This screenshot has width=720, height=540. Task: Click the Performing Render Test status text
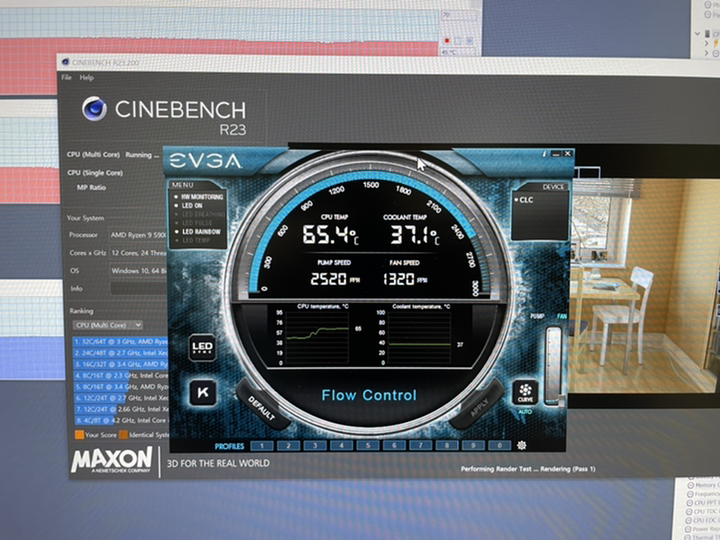coord(528,469)
